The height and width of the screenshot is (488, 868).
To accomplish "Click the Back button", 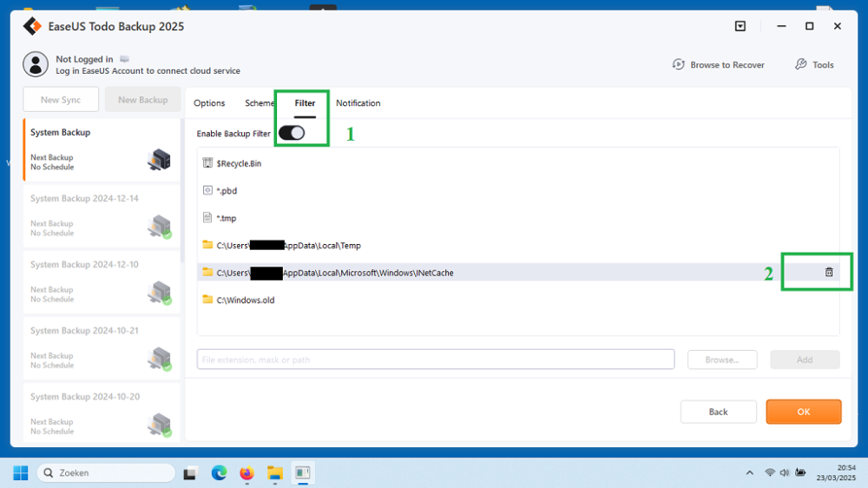I will 718,412.
